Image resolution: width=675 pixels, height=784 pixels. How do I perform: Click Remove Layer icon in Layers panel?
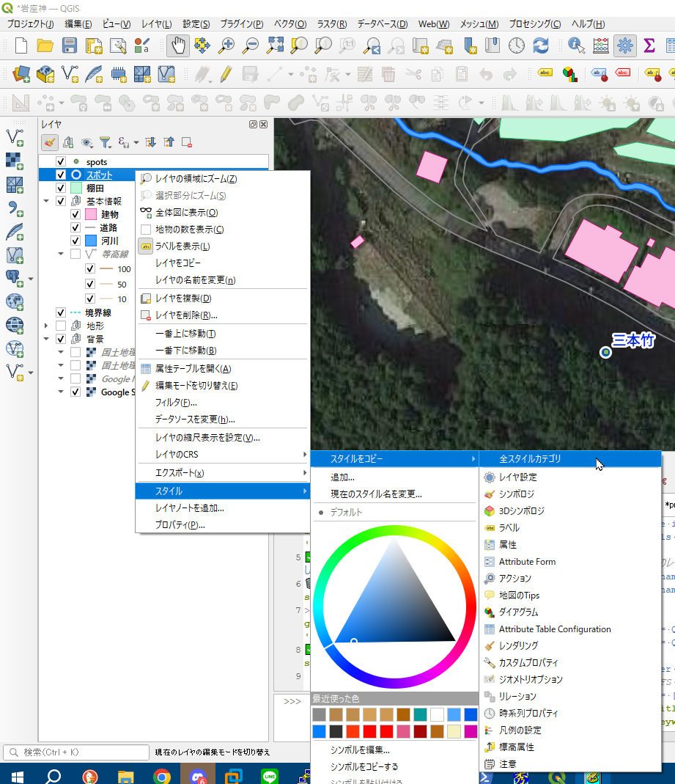[187, 142]
